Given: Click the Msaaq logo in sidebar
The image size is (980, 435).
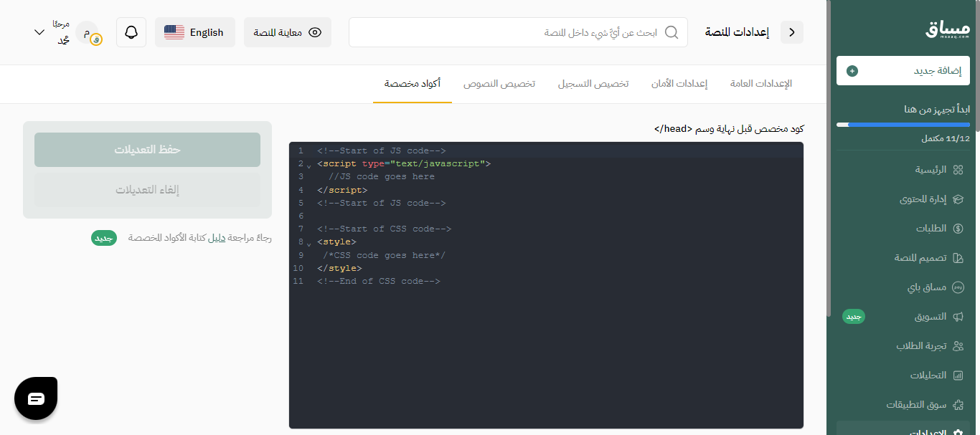Looking at the screenshot, I should click(x=947, y=29).
